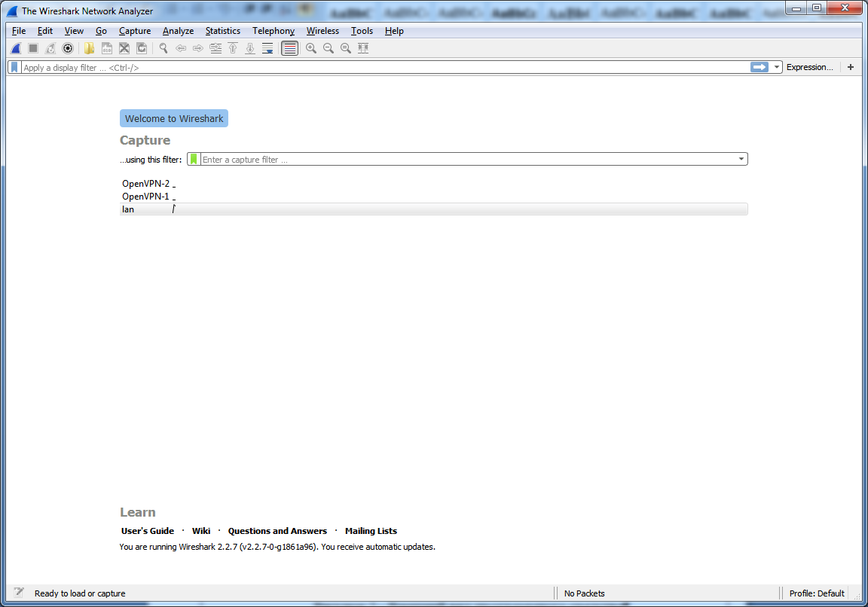Click the Welcome to Wireshark banner
868x607 pixels.
[x=174, y=118]
